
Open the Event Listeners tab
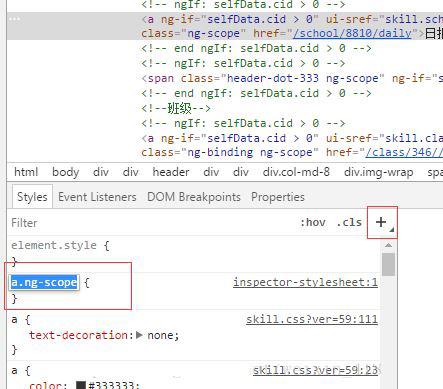pos(97,197)
